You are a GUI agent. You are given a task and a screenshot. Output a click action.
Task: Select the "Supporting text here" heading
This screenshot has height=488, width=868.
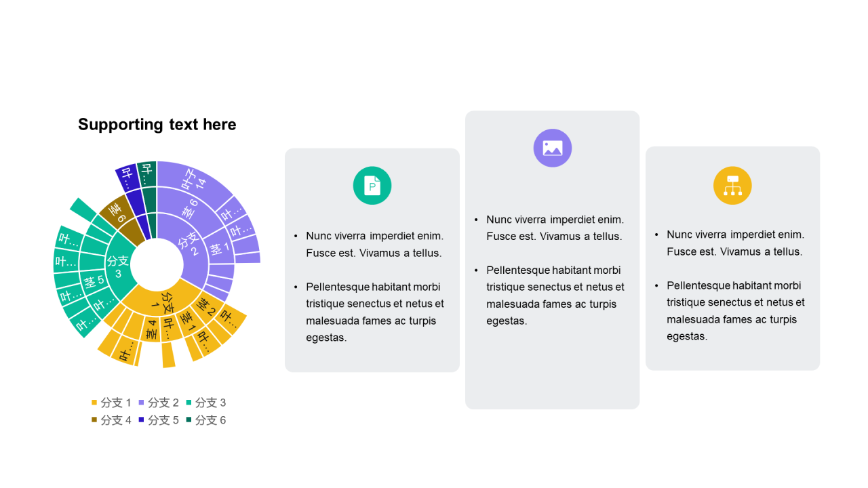point(157,125)
